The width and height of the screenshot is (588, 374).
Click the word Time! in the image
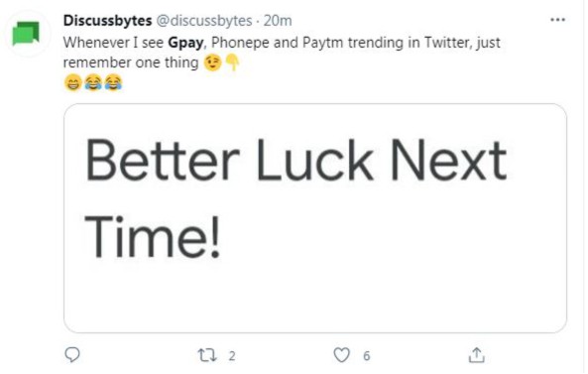tap(152, 237)
